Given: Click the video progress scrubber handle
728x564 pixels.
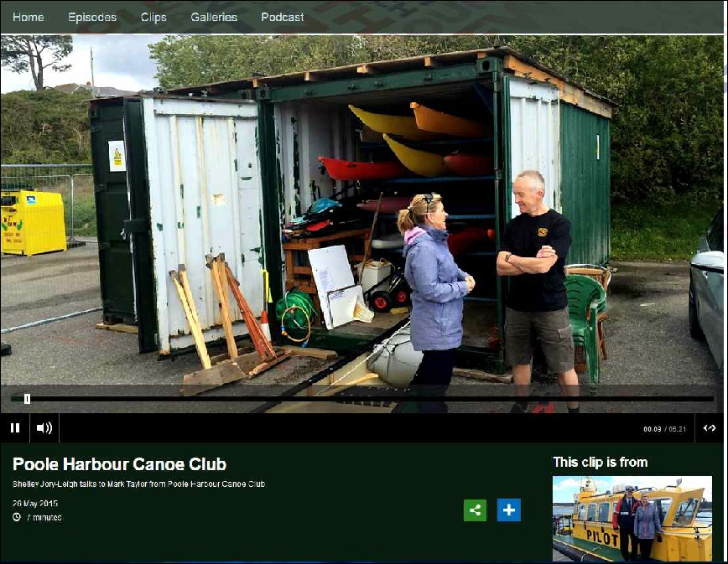Looking at the screenshot, I should [x=28, y=399].
